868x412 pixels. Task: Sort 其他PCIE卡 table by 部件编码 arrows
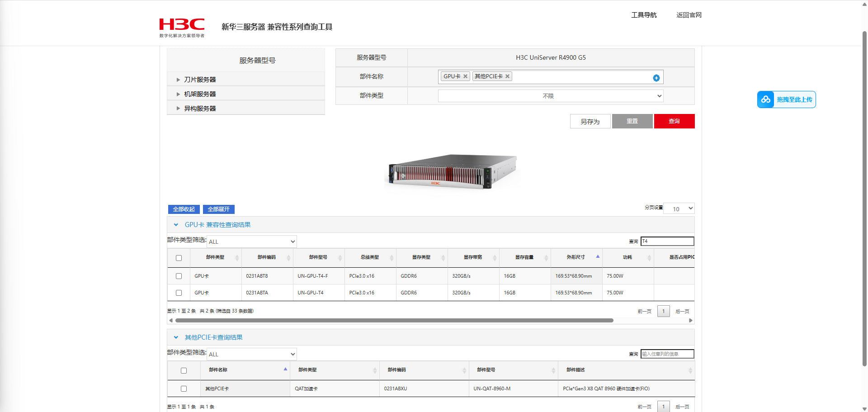pyautogui.click(x=464, y=370)
